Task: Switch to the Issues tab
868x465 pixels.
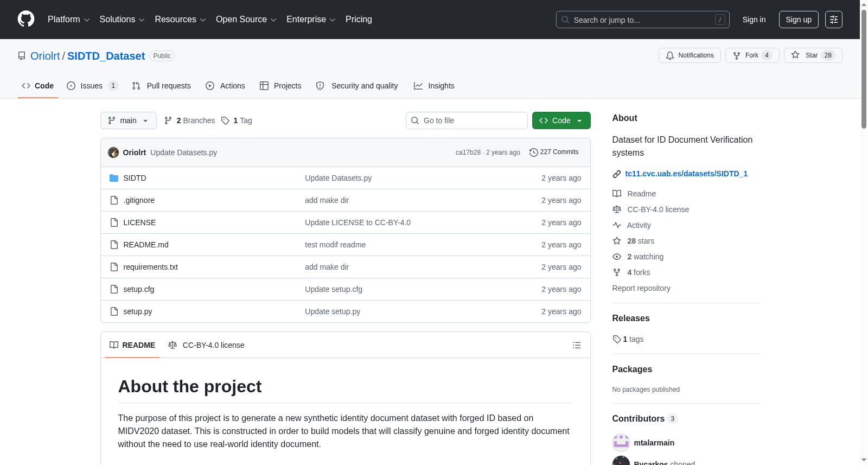Action: tap(92, 86)
